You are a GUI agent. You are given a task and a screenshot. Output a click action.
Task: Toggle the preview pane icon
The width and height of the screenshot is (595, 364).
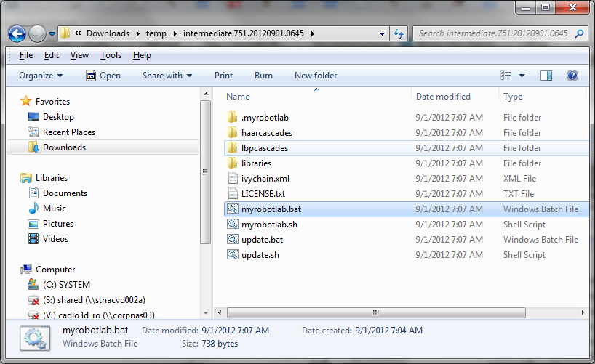point(546,76)
